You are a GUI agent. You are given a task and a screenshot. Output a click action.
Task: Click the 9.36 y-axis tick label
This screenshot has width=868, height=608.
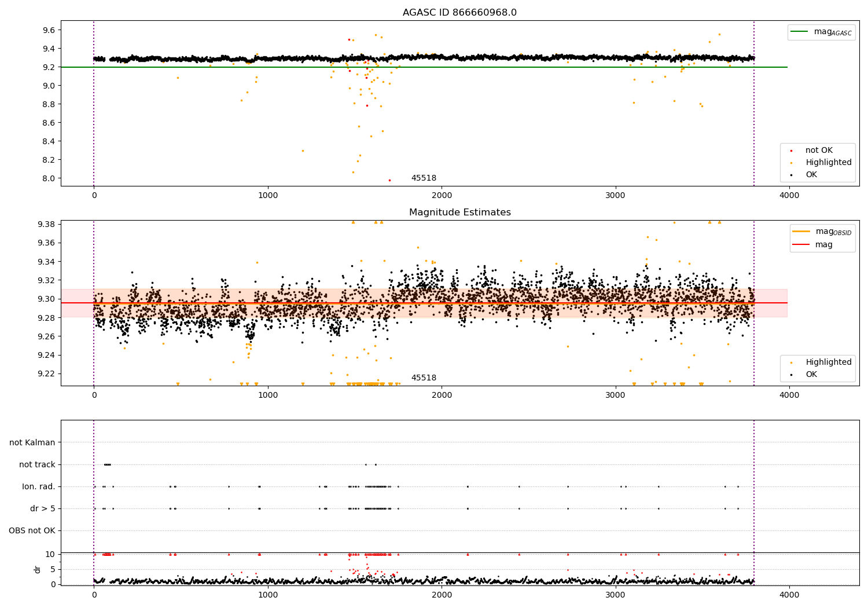tap(47, 243)
